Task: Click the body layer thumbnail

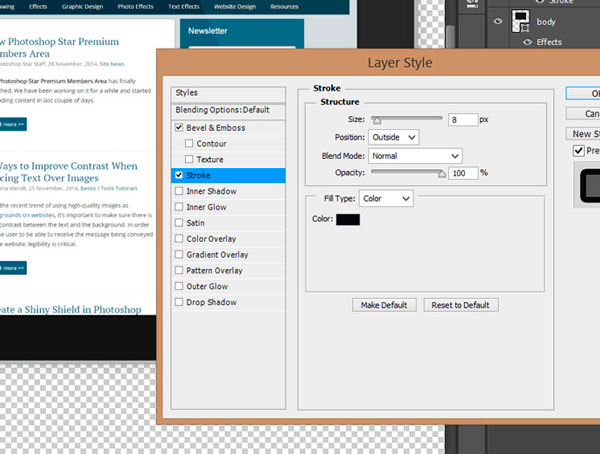Action: click(521, 21)
